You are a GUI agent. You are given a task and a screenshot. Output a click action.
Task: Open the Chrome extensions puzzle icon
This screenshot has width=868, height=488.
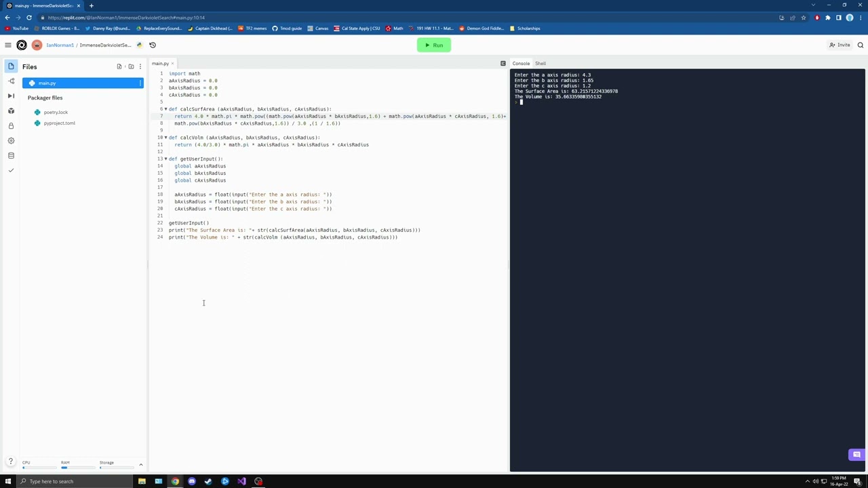(828, 18)
